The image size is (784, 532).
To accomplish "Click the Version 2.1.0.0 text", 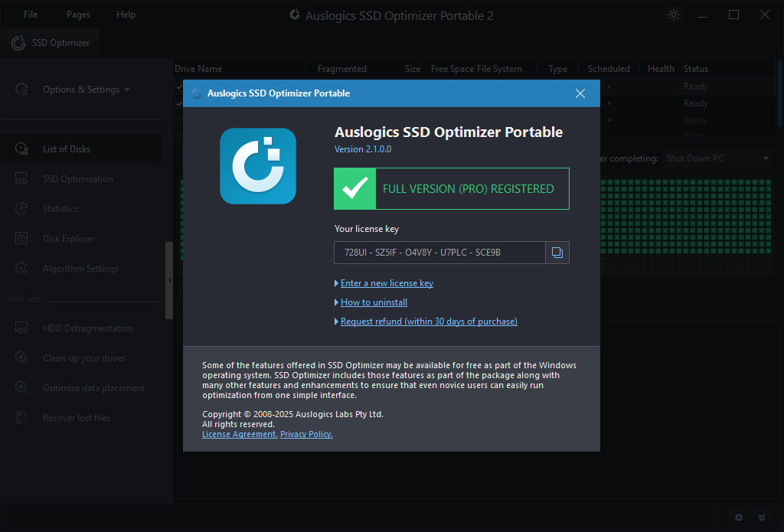I will point(362,149).
